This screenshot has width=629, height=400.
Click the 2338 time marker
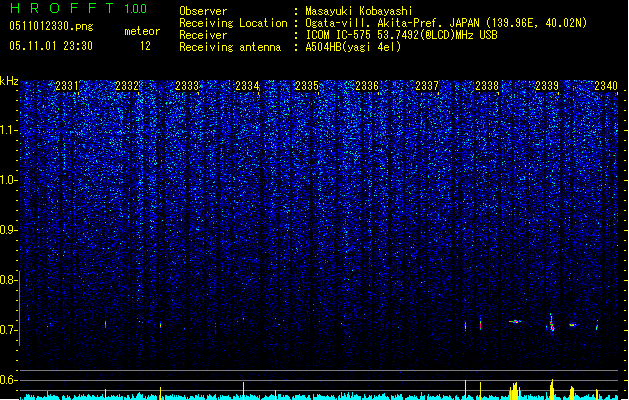(x=487, y=85)
